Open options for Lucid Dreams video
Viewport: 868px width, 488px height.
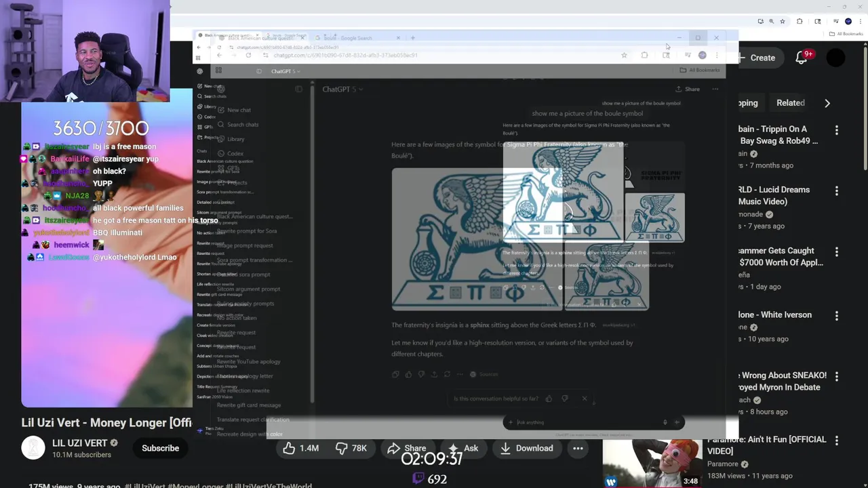coord(836,190)
